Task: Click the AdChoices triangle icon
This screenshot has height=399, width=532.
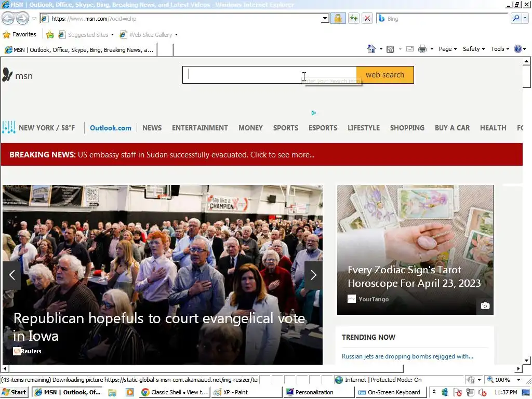Action: click(314, 113)
